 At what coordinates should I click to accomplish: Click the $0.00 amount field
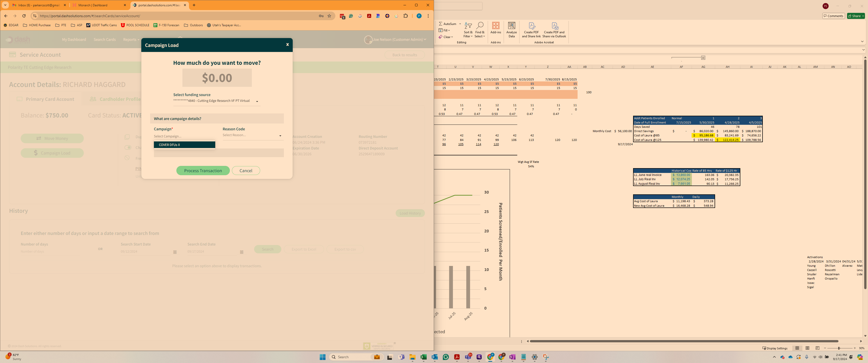pyautogui.click(x=217, y=78)
